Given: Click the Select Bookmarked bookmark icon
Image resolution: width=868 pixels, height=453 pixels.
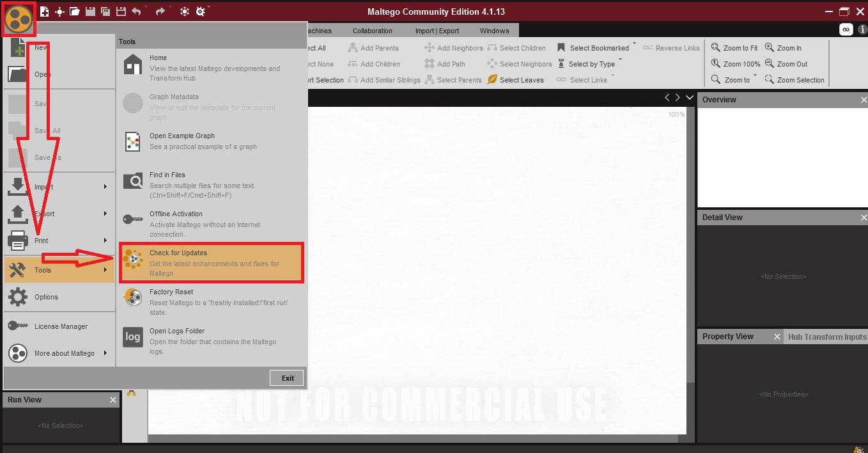Looking at the screenshot, I should point(561,48).
